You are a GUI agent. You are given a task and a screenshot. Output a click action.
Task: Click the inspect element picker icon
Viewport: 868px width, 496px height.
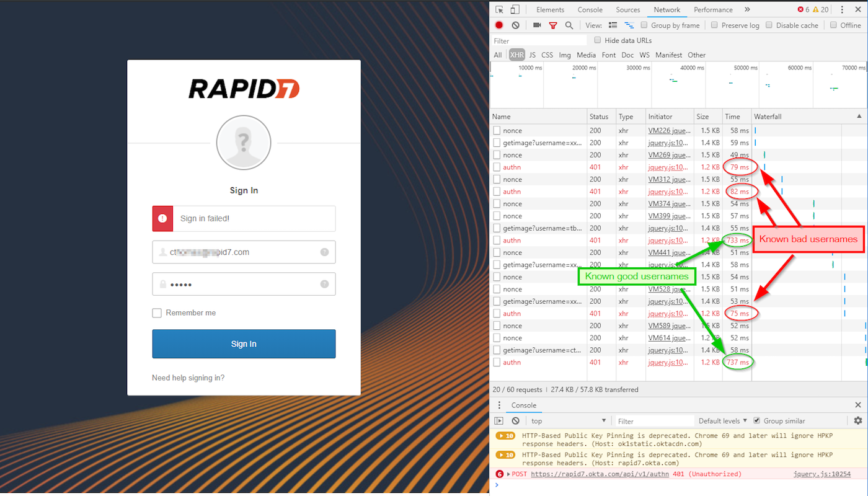point(500,10)
